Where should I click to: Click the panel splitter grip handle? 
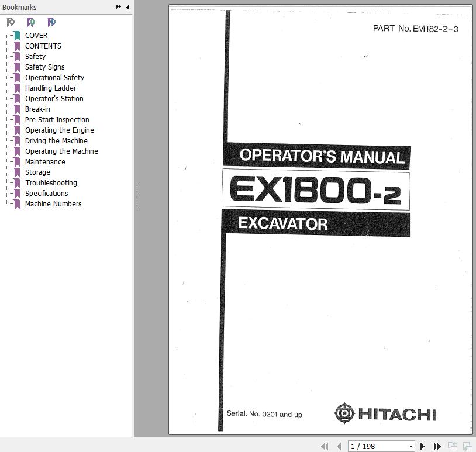pos(137,196)
